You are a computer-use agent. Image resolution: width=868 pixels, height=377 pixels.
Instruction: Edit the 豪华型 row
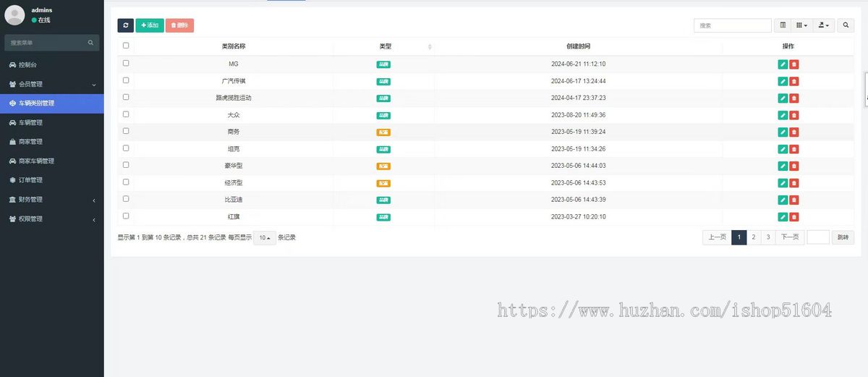[783, 166]
